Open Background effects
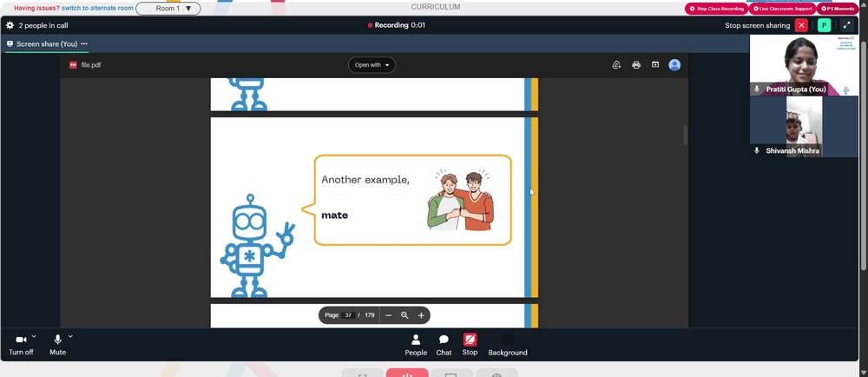The width and height of the screenshot is (868, 377). point(508,346)
